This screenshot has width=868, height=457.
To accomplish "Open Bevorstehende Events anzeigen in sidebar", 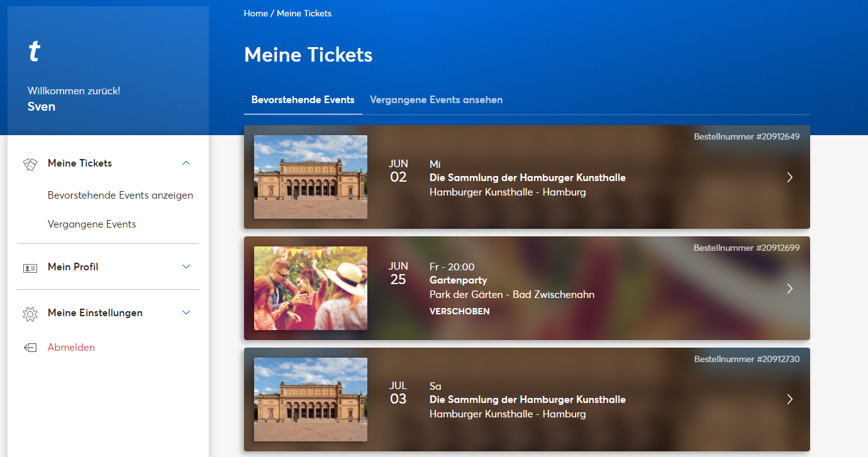I will pos(120,195).
